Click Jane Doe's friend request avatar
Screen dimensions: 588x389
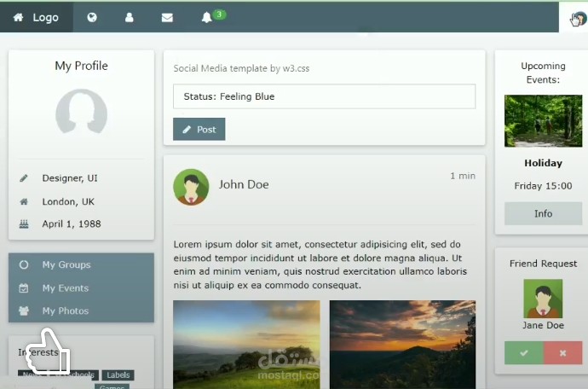(x=544, y=299)
